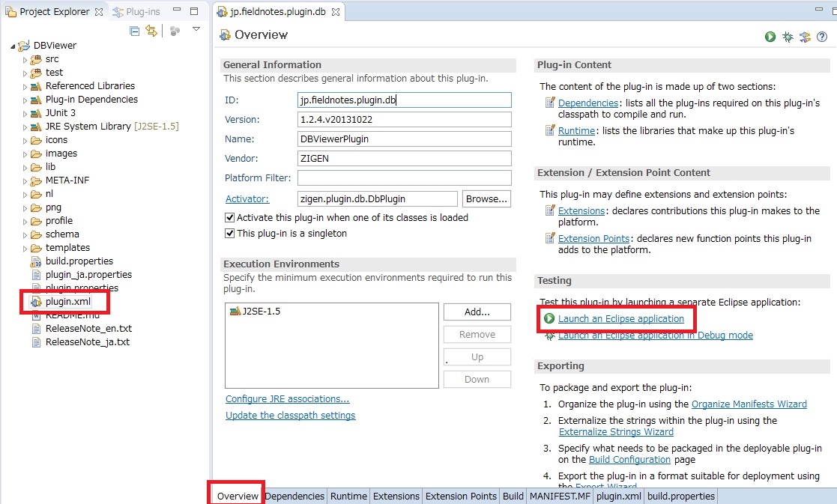Launch the plug-in with the green Run icon
Viewport: 837px width, 504px height.
[x=770, y=36]
